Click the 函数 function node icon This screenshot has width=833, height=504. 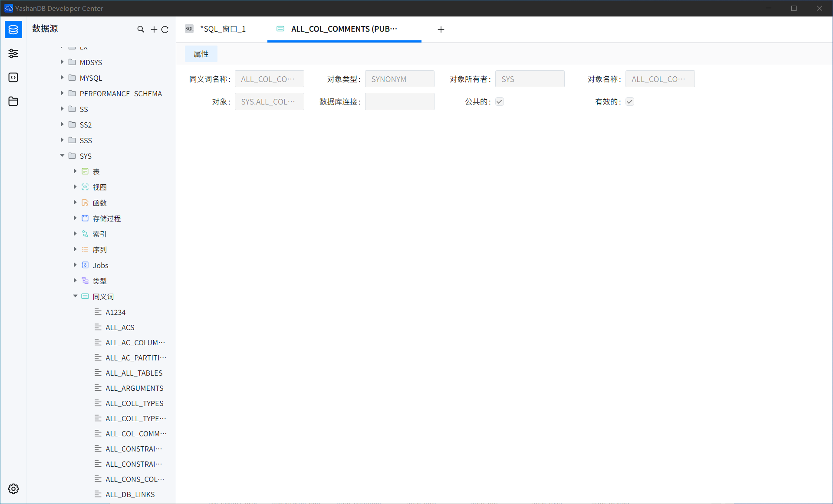(85, 203)
